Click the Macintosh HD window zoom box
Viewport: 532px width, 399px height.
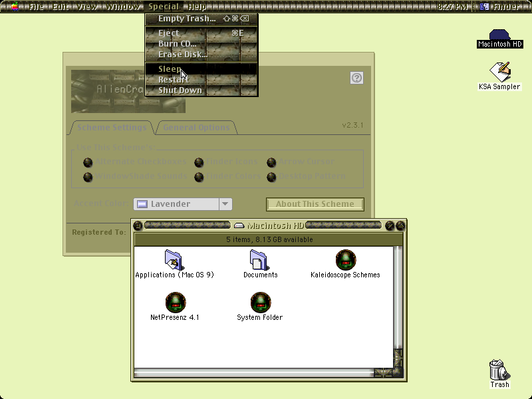(390, 225)
